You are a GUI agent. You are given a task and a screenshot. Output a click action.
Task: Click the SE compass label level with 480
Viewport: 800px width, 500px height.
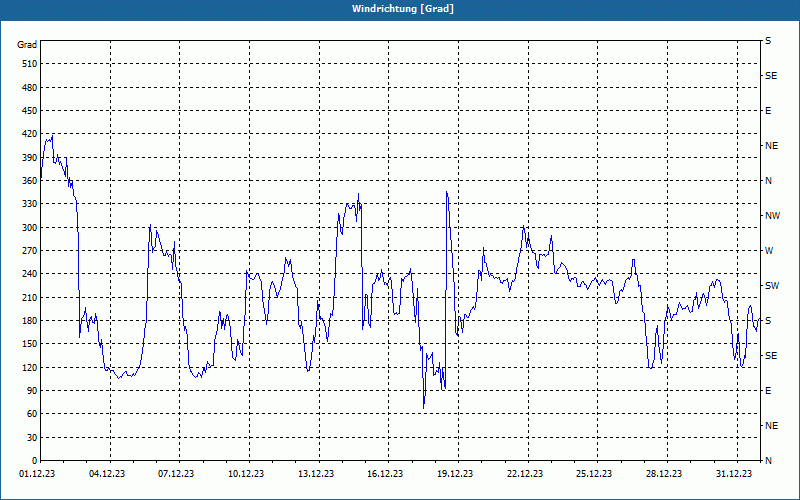tap(771, 76)
